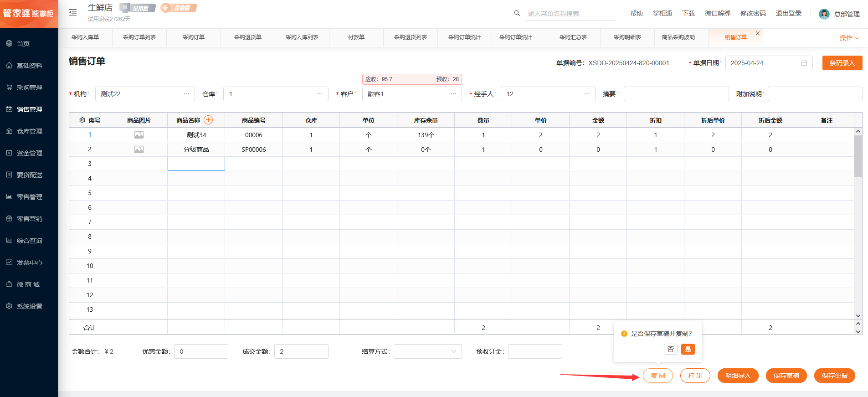Click the search magnifier icon

tap(517, 13)
